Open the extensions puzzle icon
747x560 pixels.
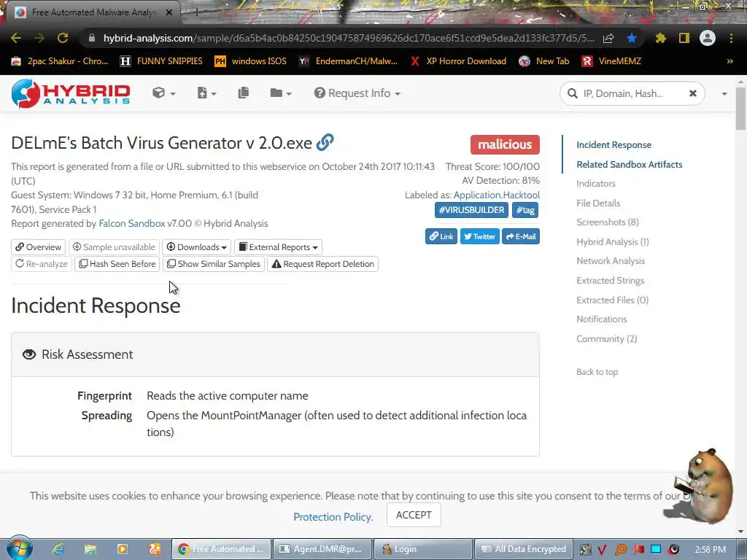click(660, 38)
